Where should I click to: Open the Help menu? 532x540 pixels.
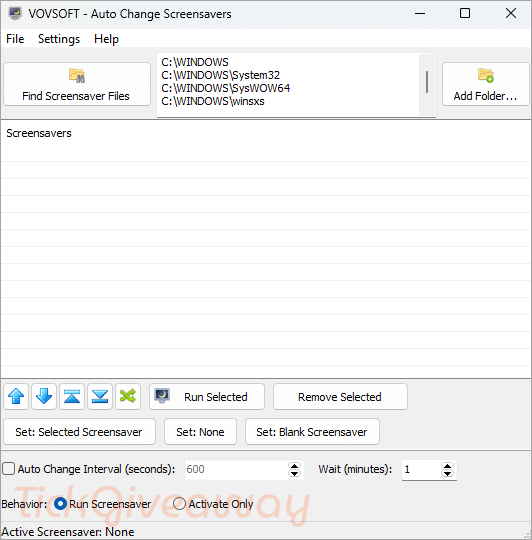click(x=106, y=39)
